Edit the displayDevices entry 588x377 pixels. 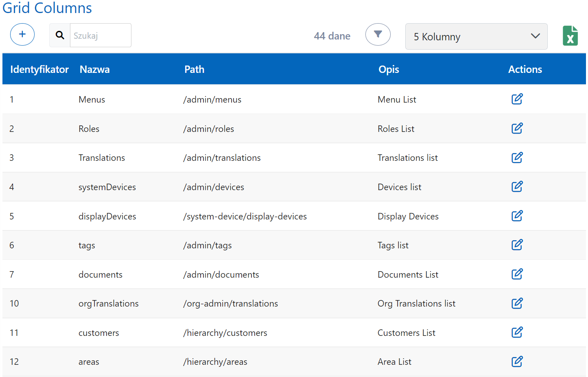(517, 216)
